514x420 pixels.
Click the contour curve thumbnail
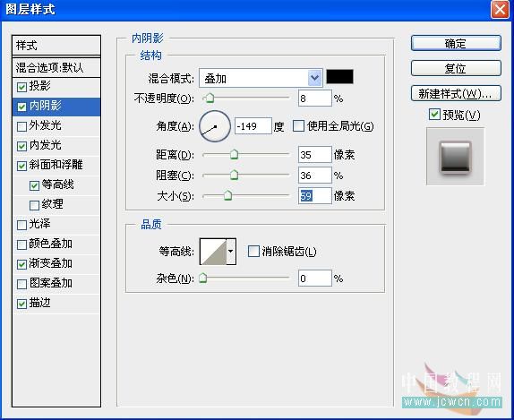(x=213, y=252)
